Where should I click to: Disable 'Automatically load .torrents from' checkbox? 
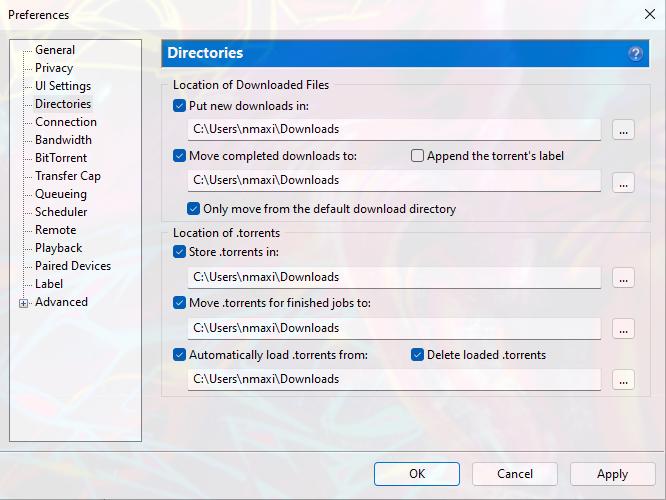(x=179, y=355)
